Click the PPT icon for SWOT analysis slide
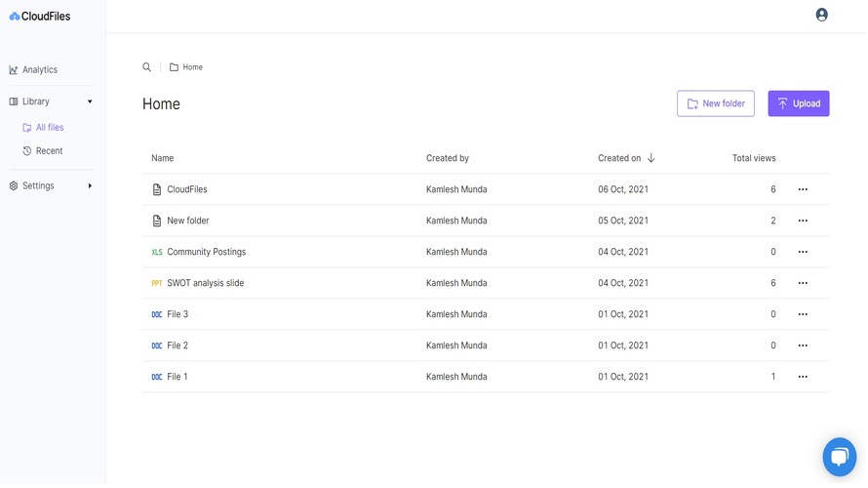The height and width of the screenshot is (488, 868). coord(157,283)
